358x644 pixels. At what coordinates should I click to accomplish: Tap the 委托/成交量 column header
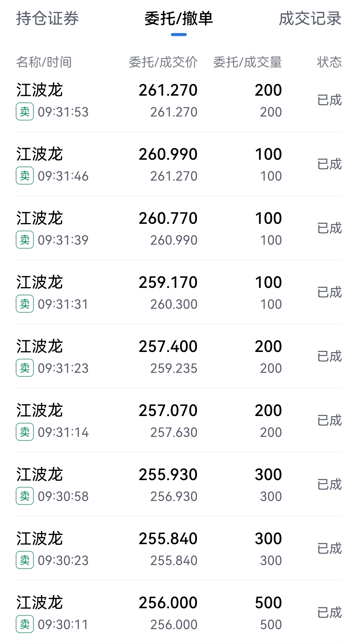247,62
